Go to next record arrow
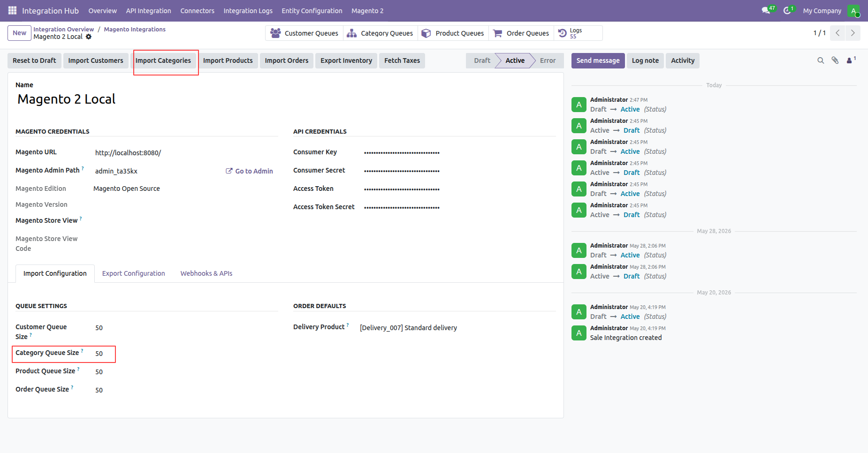Image resolution: width=868 pixels, height=453 pixels. (853, 33)
